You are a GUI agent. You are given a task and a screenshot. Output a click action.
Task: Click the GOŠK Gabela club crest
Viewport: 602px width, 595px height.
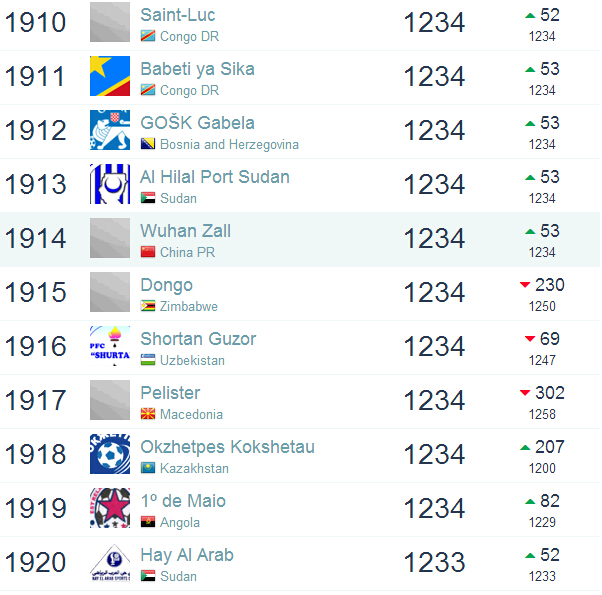[x=110, y=130]
